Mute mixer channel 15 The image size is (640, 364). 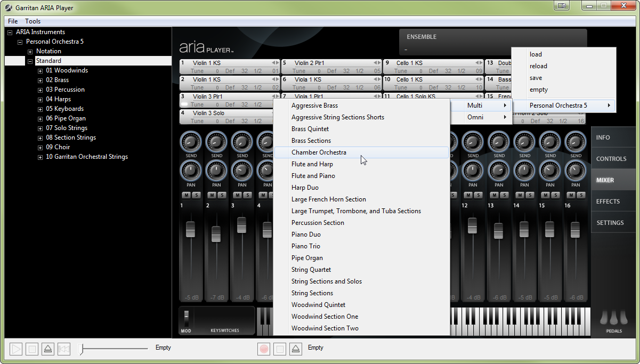point(546,195)
